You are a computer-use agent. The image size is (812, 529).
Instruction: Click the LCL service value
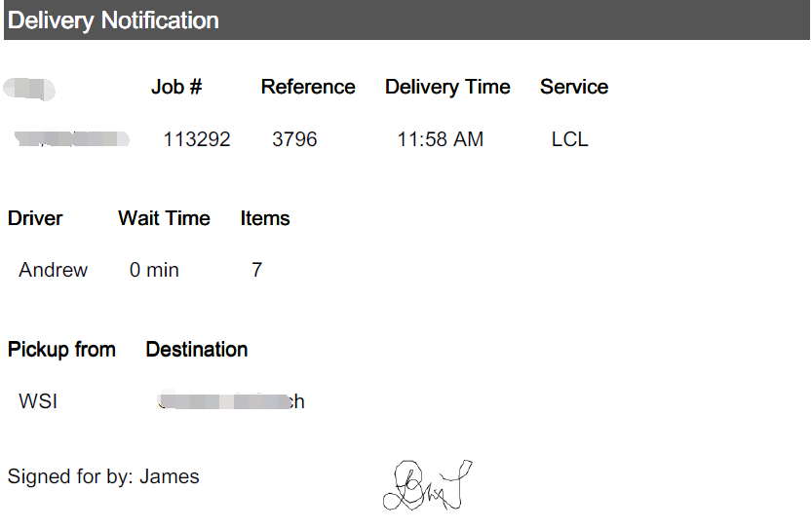tap(569, 139)
